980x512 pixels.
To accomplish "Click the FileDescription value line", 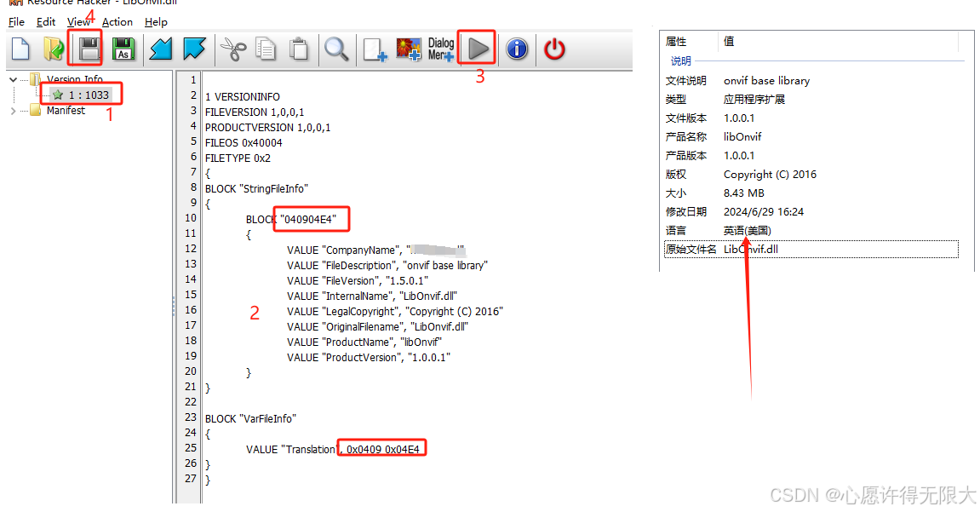I will coord(387,266).
